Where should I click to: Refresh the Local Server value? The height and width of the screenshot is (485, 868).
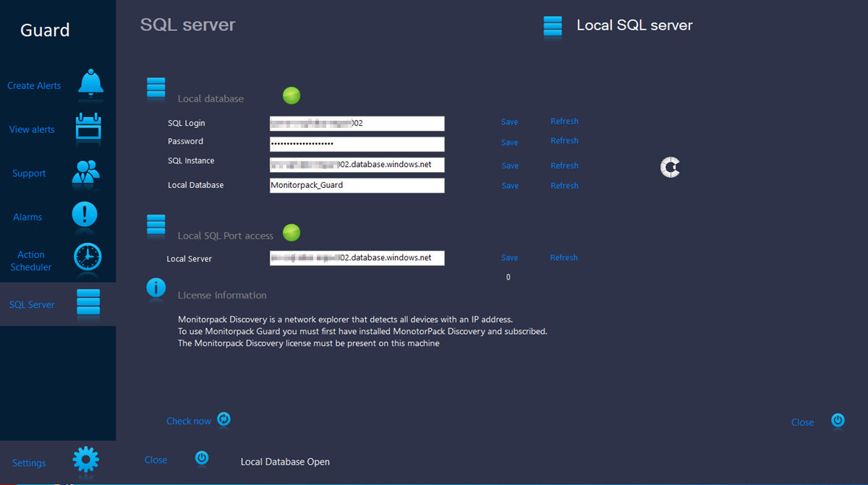(x=564, y=257)
